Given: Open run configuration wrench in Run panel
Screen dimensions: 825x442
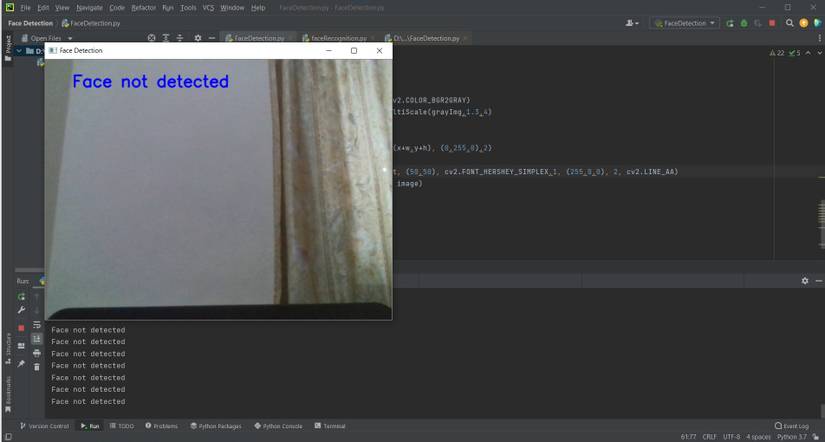Looking at the screenshot, I should (21, 310).
